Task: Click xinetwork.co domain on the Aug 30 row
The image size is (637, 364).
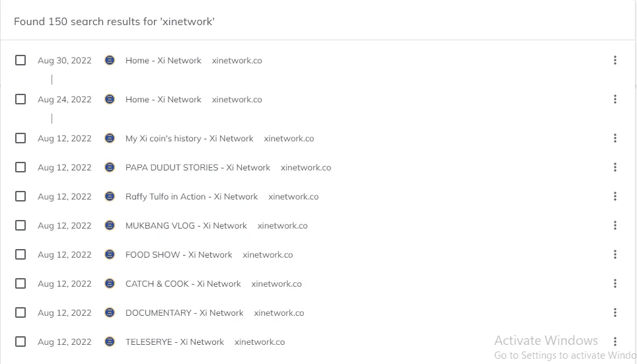Action: (x=237, y=61)
